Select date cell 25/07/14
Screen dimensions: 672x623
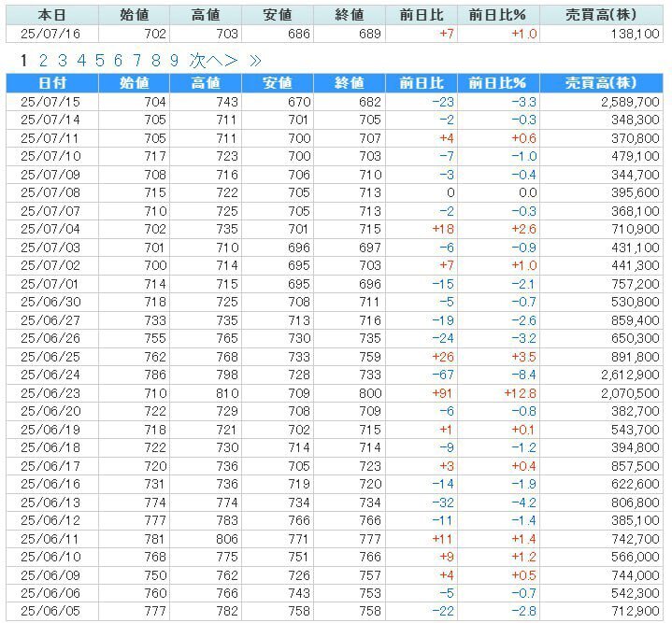(x=50, y=120)
